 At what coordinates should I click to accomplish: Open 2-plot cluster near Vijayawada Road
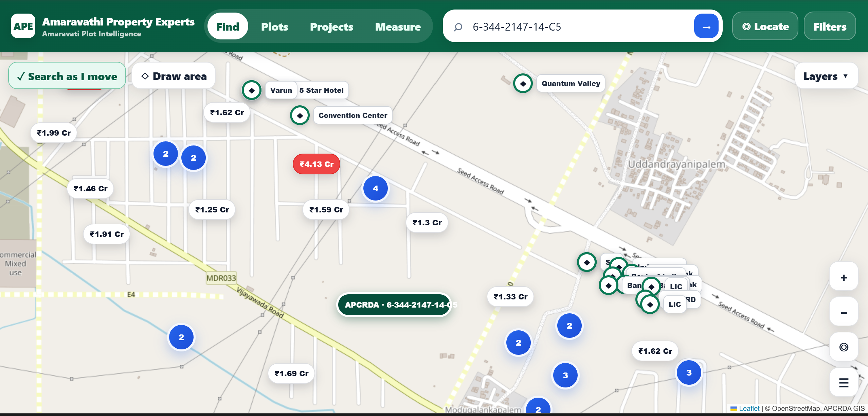181,337
